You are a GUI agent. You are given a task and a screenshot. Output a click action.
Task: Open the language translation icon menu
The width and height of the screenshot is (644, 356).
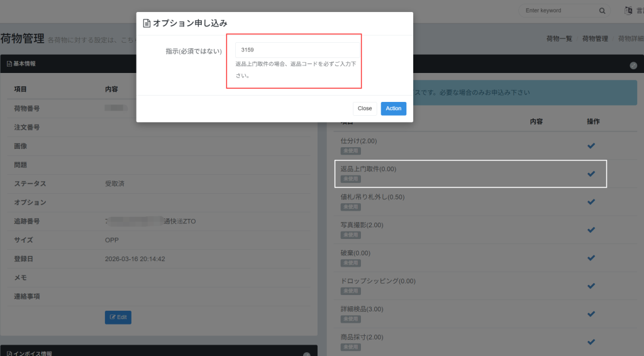[x=628, y=11]
